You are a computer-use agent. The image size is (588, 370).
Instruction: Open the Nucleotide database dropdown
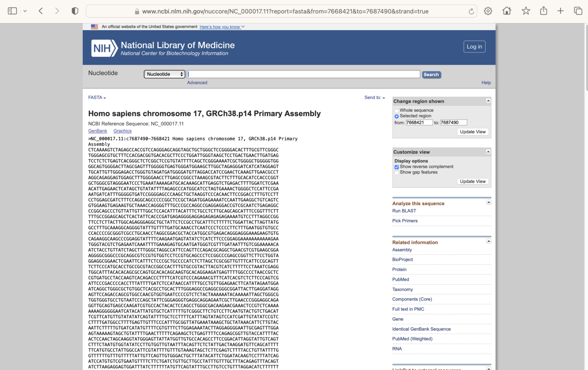[x=164, y=74]
